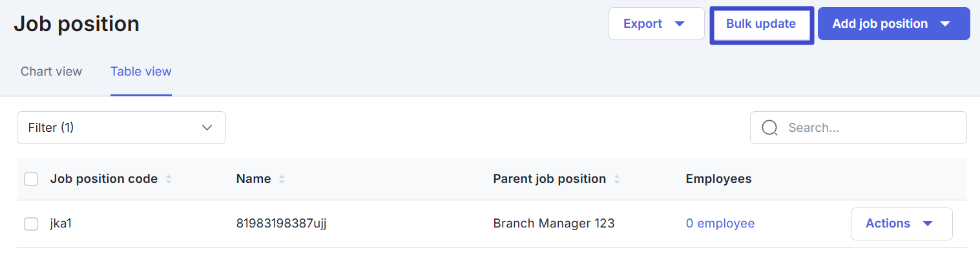Expand Actions menu for jka1
The image size is (980, 254).
coord(902,224)
